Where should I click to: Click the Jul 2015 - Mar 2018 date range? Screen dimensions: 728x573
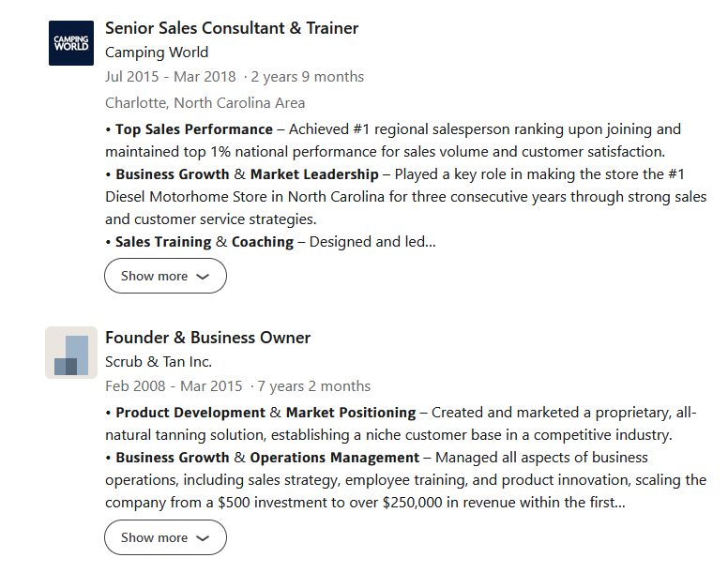tap(171, 77)
